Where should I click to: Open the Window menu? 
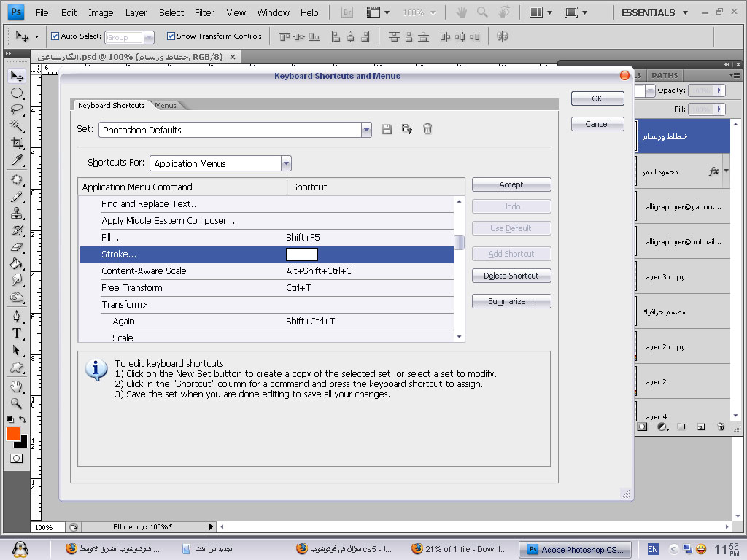tap(273, 13)
